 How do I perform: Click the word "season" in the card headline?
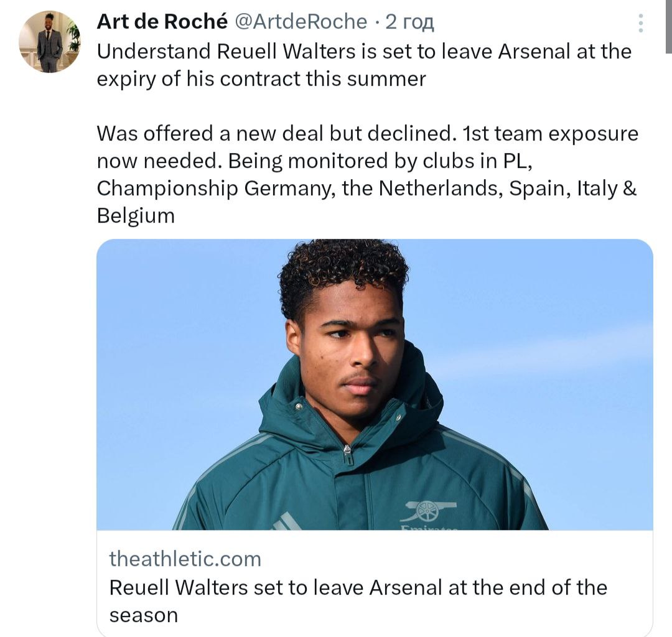pos(143,615)
